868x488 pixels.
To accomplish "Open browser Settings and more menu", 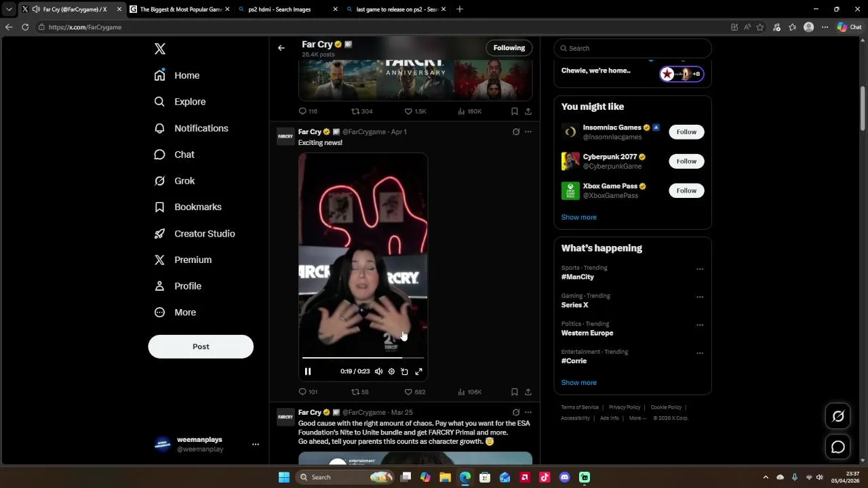I will pos(825,27).
